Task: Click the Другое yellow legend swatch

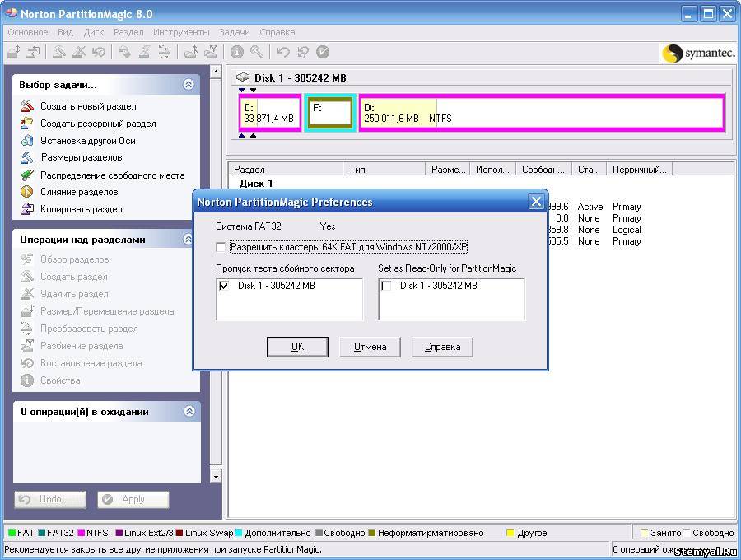Action: tap(510, 533)
